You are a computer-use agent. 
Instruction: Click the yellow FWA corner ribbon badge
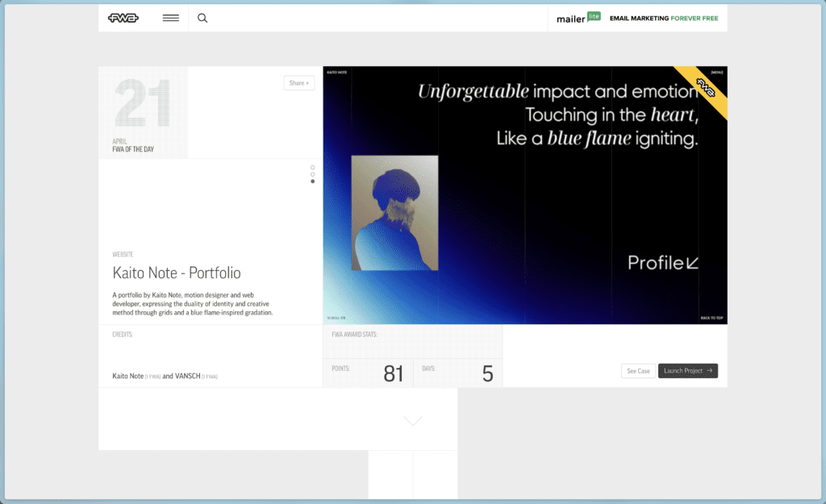[706, 90]
